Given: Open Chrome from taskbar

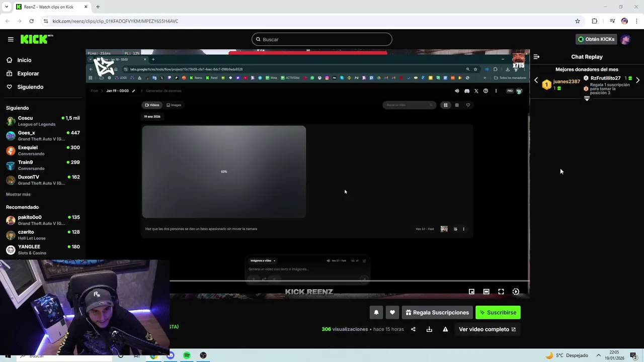Looking at the screenshot, I should click(x=153, y=355).
